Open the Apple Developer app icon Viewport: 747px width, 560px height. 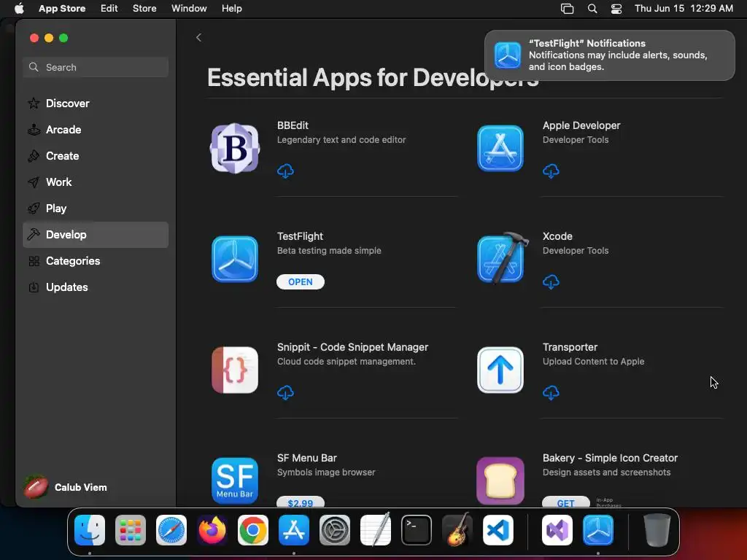[500, 148]
